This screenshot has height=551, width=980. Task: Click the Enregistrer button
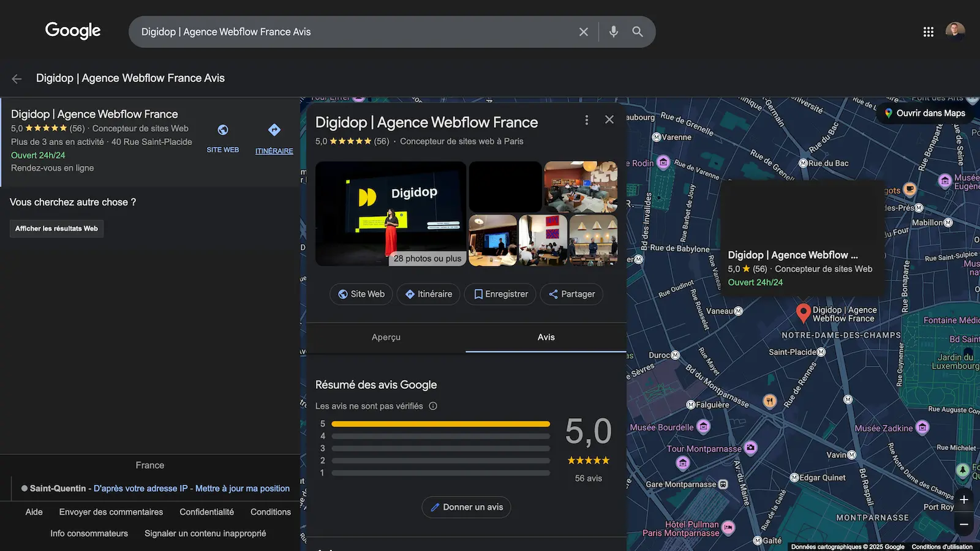pyautogui.click(x=500, y=294)
